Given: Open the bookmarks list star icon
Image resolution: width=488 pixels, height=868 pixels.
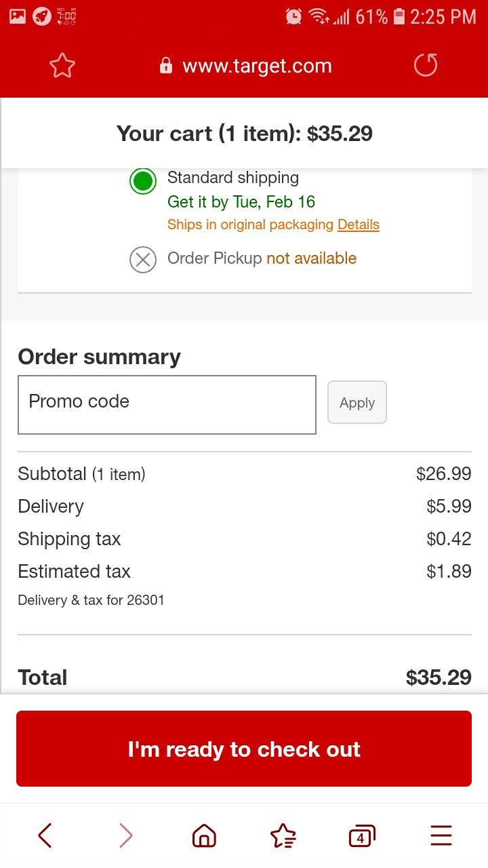Looking at the screenshot, I should [x=283, y=836].
